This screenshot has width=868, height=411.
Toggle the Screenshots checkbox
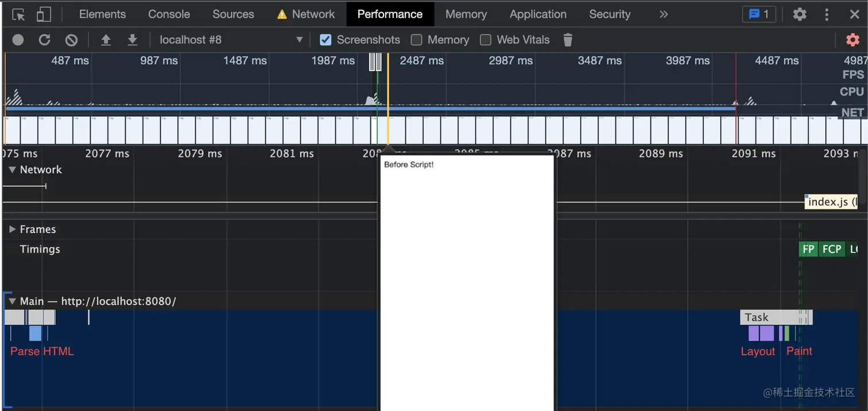325,40
